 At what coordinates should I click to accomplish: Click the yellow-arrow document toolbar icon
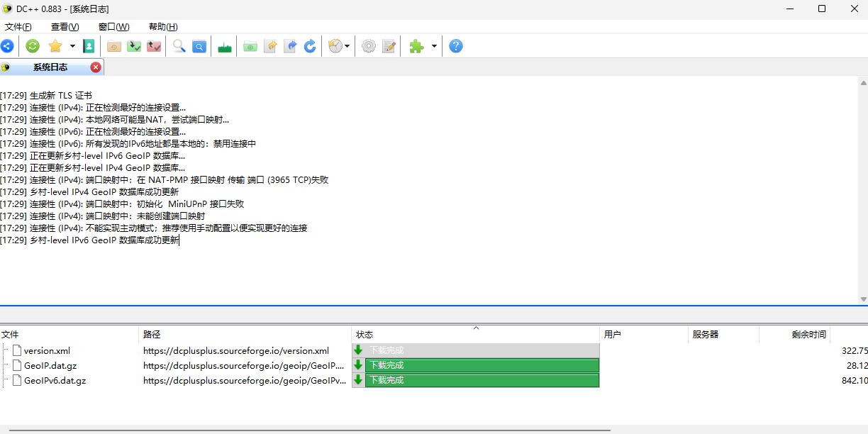[269, 46]
